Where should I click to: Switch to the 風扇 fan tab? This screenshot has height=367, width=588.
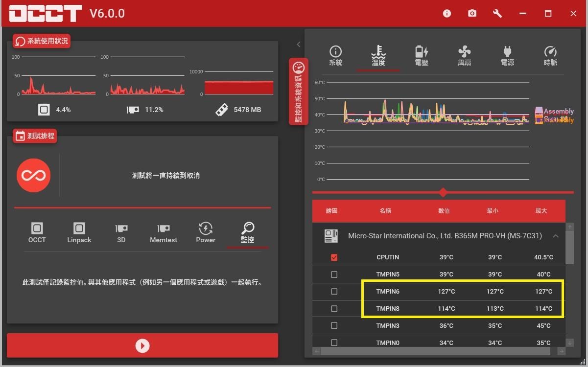pos(464,55)
